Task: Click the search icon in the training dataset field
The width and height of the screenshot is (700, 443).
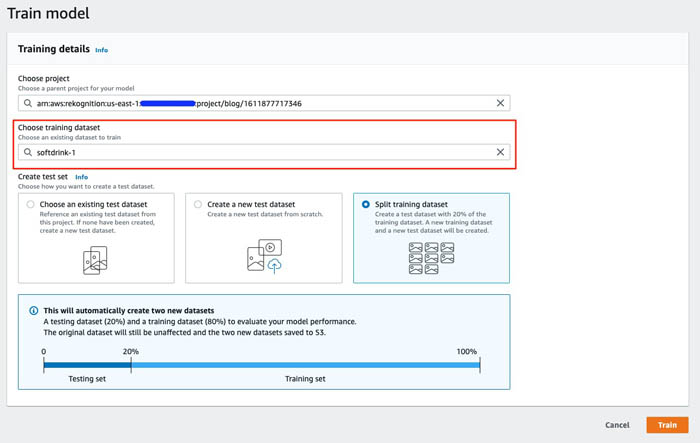Action: (x=28, y=152)
